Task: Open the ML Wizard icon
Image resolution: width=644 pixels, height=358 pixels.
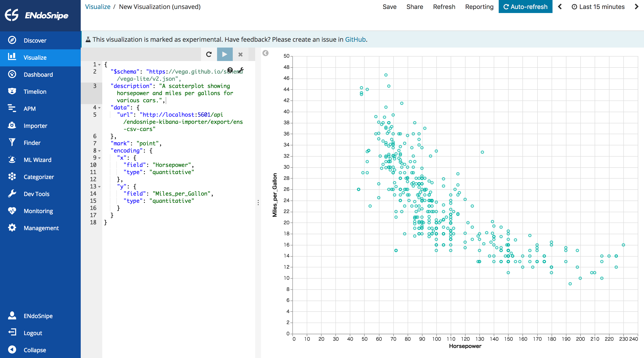Action: point(12,159)
